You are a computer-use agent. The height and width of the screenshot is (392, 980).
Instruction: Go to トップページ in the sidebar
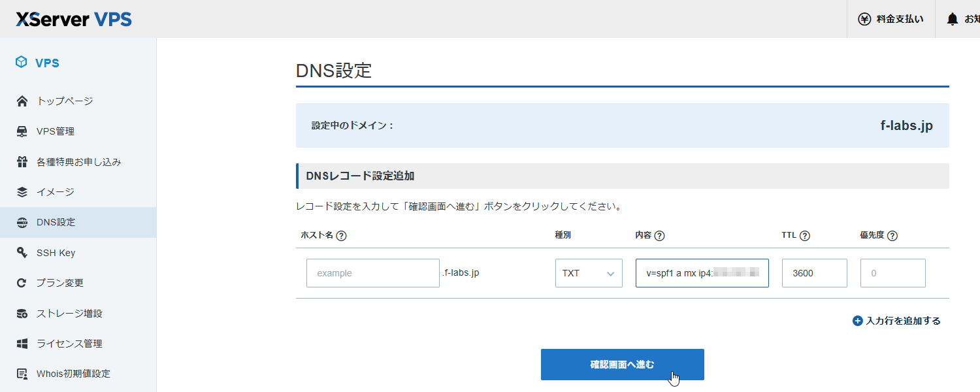[x=65, y=101]
